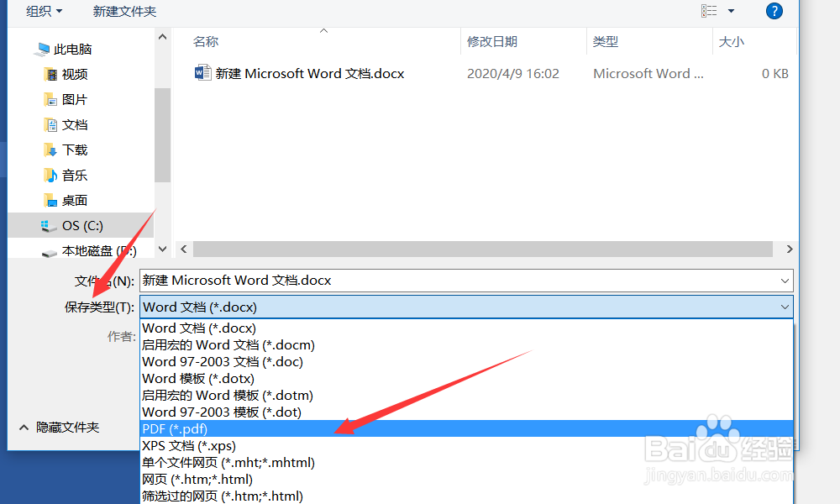Screen dimensions: 840x504
Task: Click the horizontal scrollbar left arrow
Action: point(184,249)
